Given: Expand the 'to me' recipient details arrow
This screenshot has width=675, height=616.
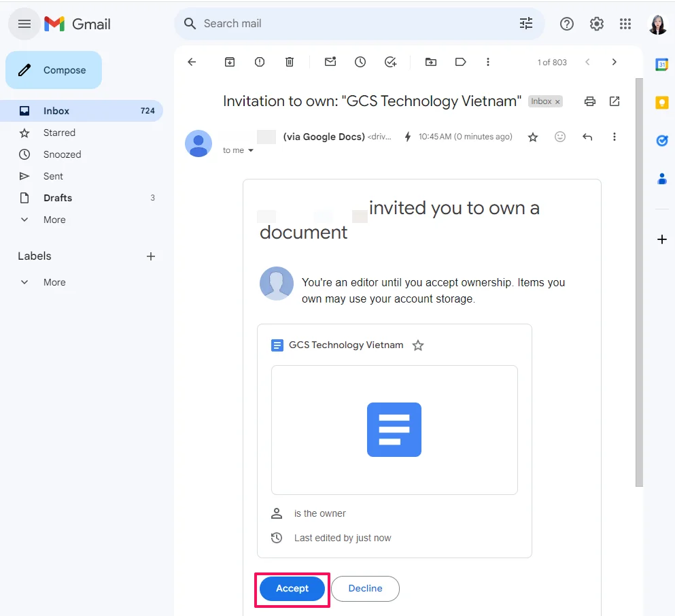Looking at the screenshot, I should (x=251, y=151).
